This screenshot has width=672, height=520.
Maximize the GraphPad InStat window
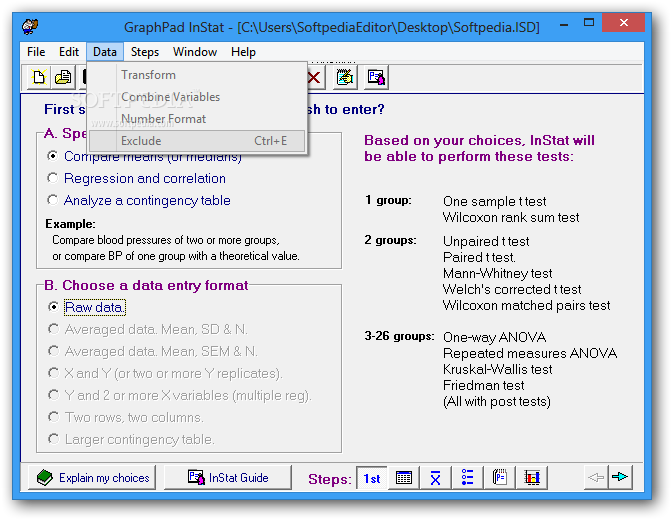[589, 23]
